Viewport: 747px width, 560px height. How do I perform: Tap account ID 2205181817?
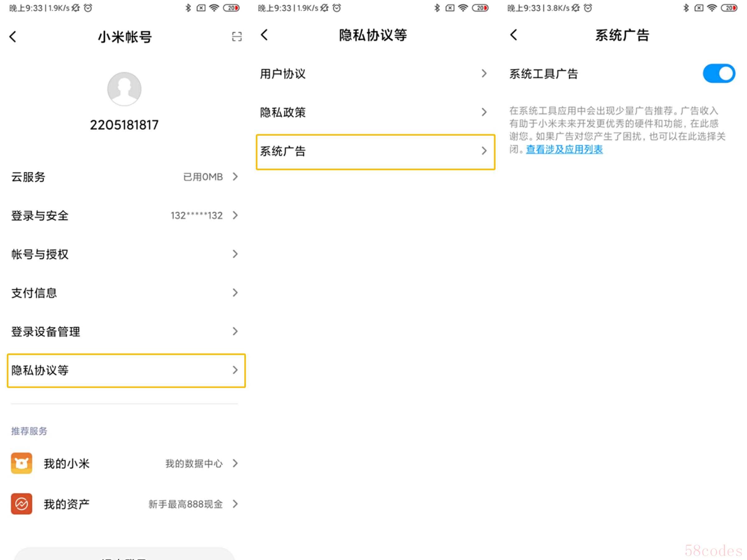pyautogui.click(x=124, y=125)
